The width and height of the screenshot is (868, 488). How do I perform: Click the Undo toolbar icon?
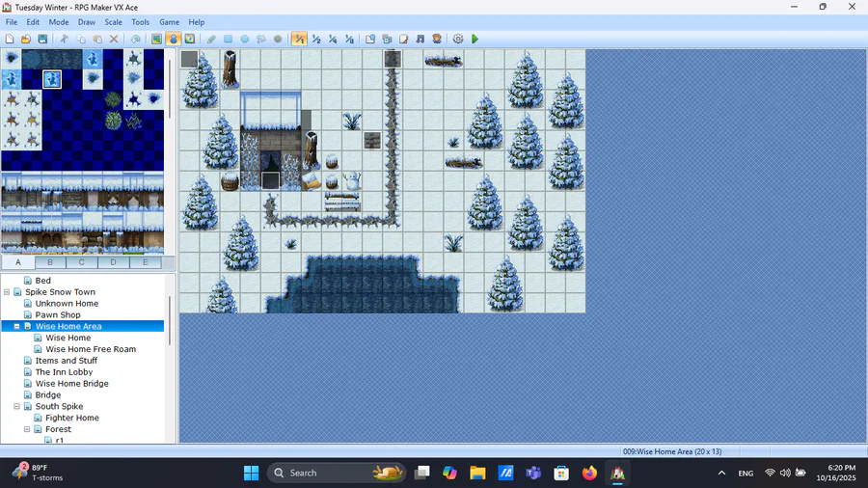[136, 39]
